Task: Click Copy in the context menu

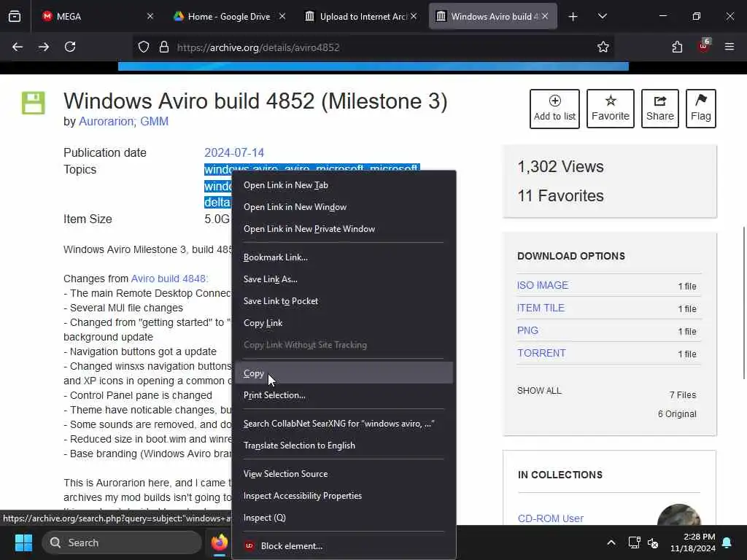Action: (x=344, y=373)
